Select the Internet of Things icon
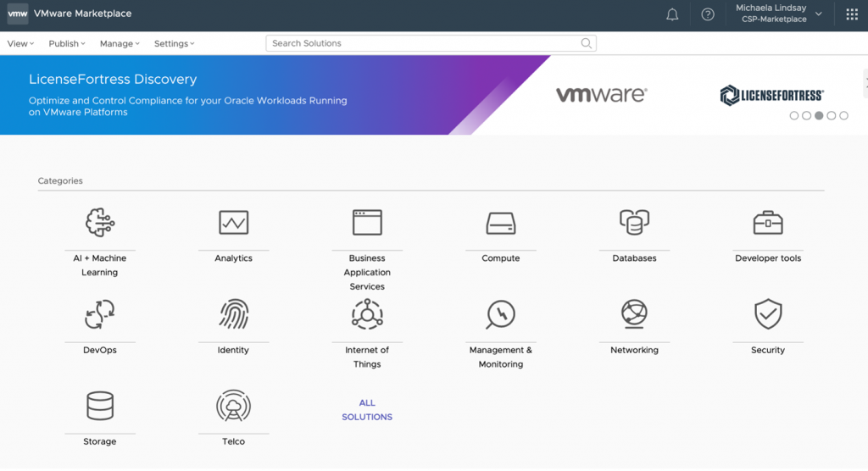The height and width of the screenshot is (471, 868). (x=367, y=314)
